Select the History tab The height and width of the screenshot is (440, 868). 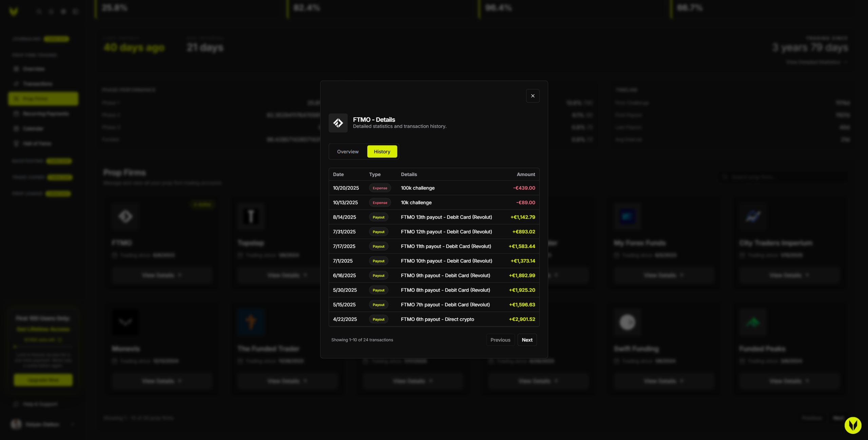click(382, 152)
